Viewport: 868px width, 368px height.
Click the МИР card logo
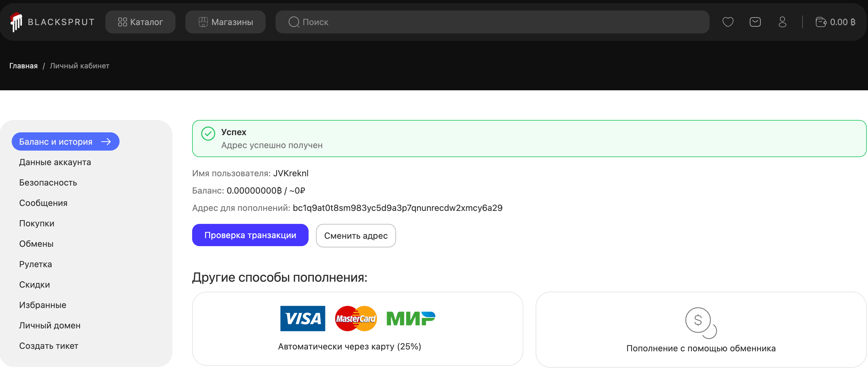click(411, 319)
